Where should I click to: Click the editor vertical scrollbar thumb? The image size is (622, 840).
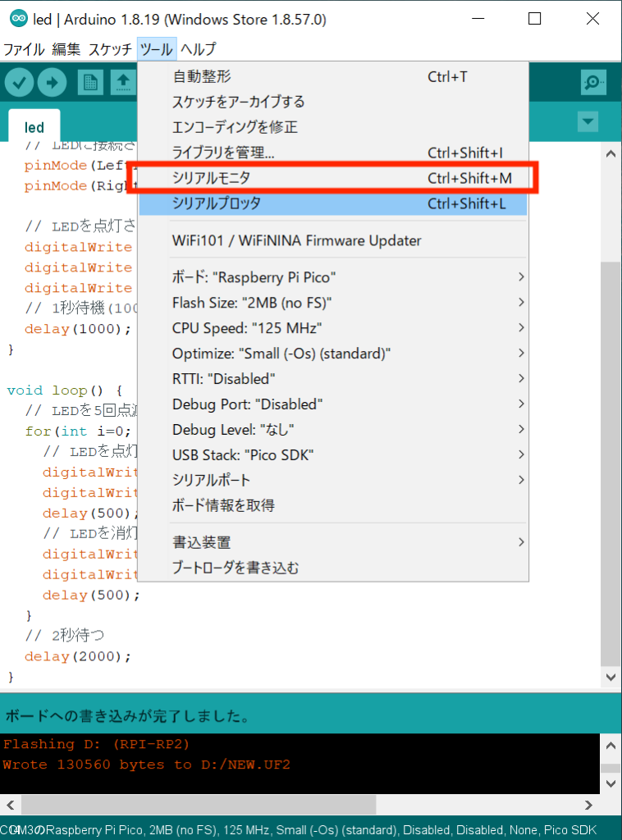[x=611, y=463]
